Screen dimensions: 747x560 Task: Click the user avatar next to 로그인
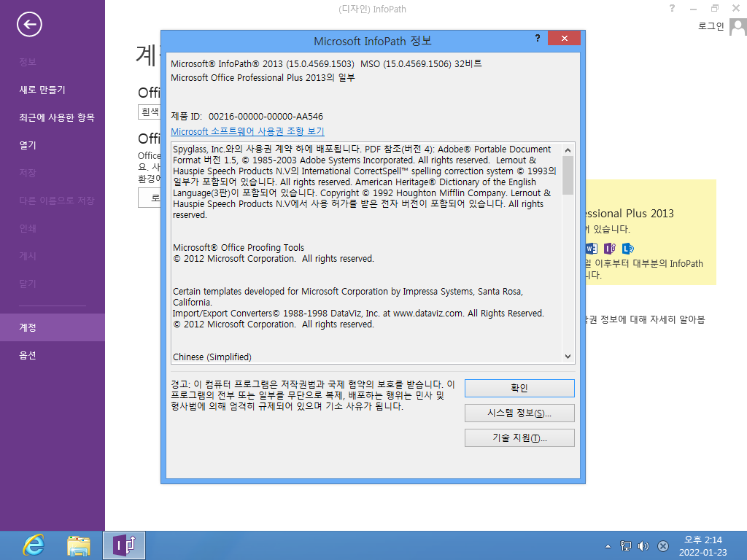(x=738, y=27)
